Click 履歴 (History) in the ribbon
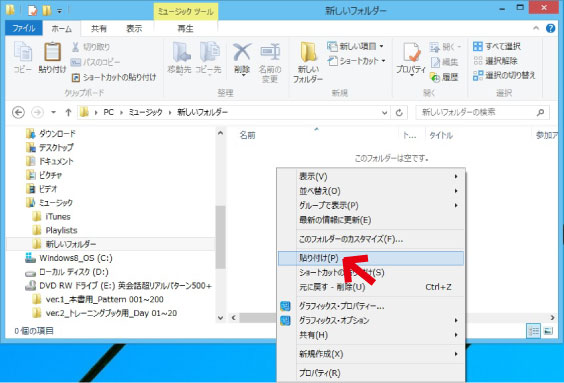564x383 pixels. [x=445, y=77]
